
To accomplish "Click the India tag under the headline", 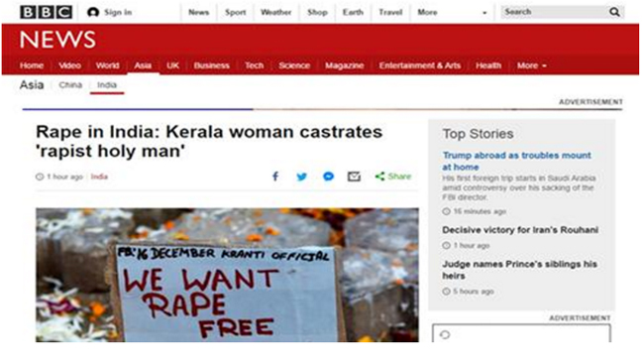I will pyautogui.click(x=99, y=177).
